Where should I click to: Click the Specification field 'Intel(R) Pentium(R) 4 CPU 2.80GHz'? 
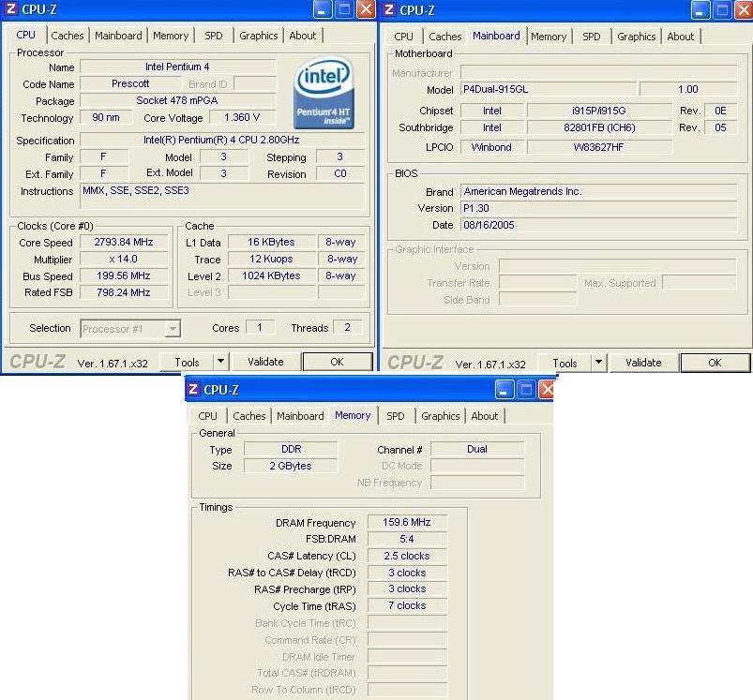221,140
